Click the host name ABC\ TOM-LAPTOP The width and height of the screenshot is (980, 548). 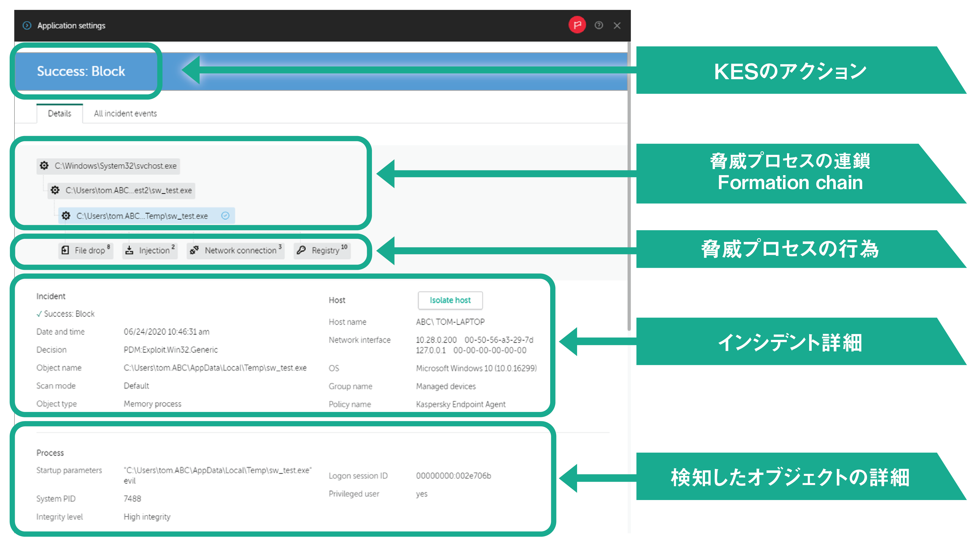coord(450,322)
